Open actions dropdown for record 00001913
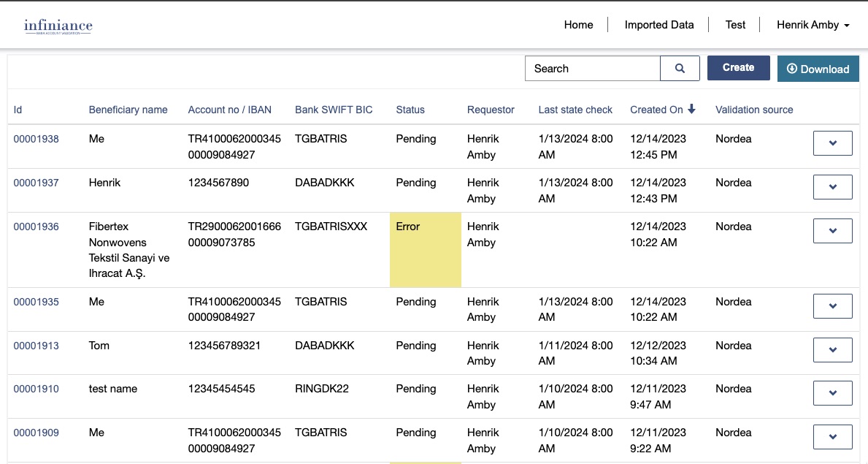Image resolution: width=868 pixels, height=464 pixels. pos(832,350)
